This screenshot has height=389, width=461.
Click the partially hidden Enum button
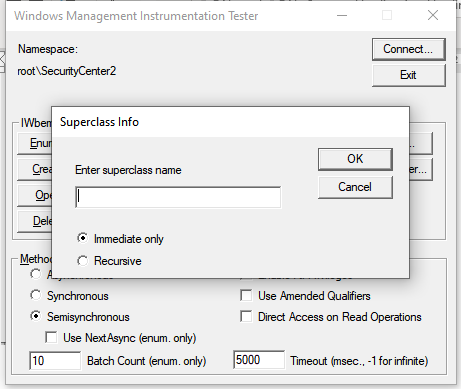pos(35,143)
